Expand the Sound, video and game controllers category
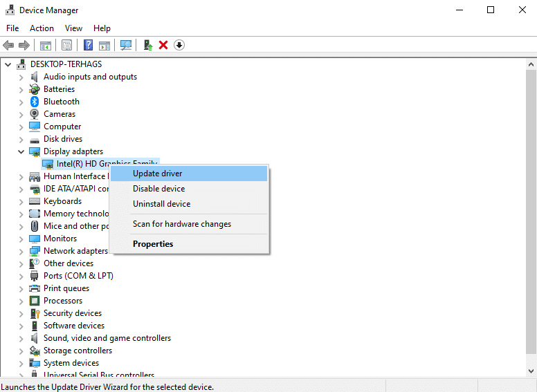Image resolution: width=537 pixels, height=392 pixels. pyautogui.click(x=21, y=338)
